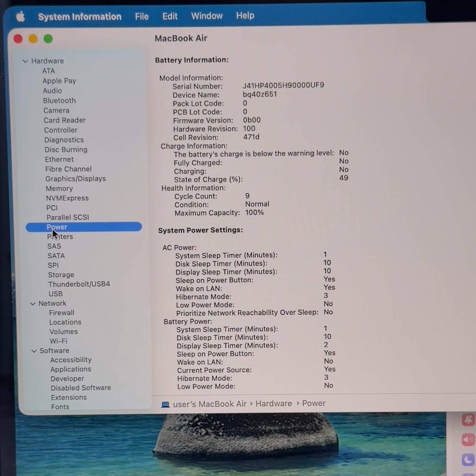Collapse the Hardware section
The width and height of the screenshot is (476, 476).
click(25, 61)
